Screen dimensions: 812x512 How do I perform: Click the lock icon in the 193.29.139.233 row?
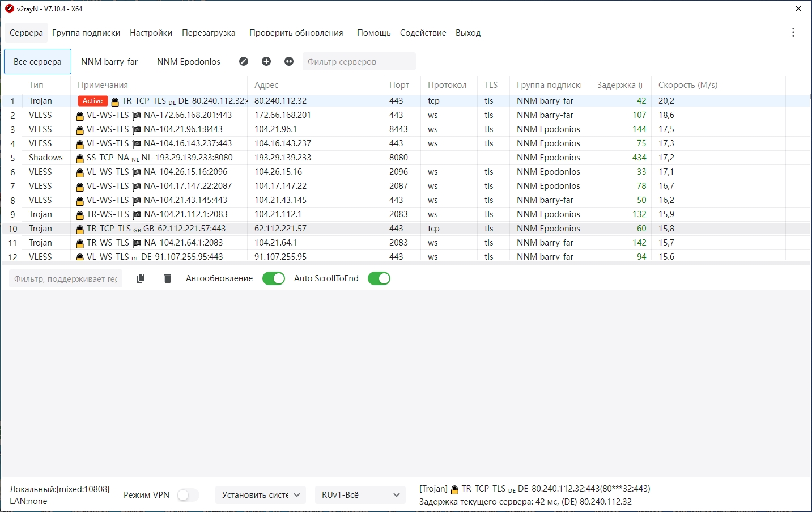(x=80, y=158)
